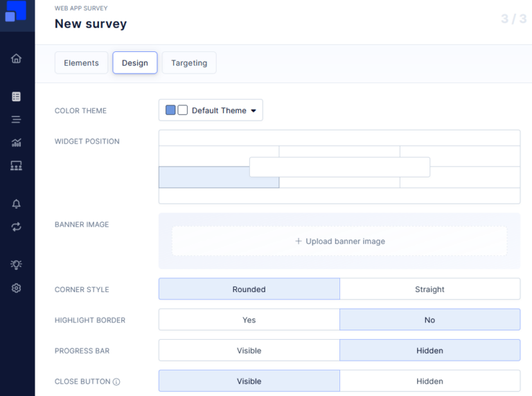Click the close button info icon

(x=116, y=381)
